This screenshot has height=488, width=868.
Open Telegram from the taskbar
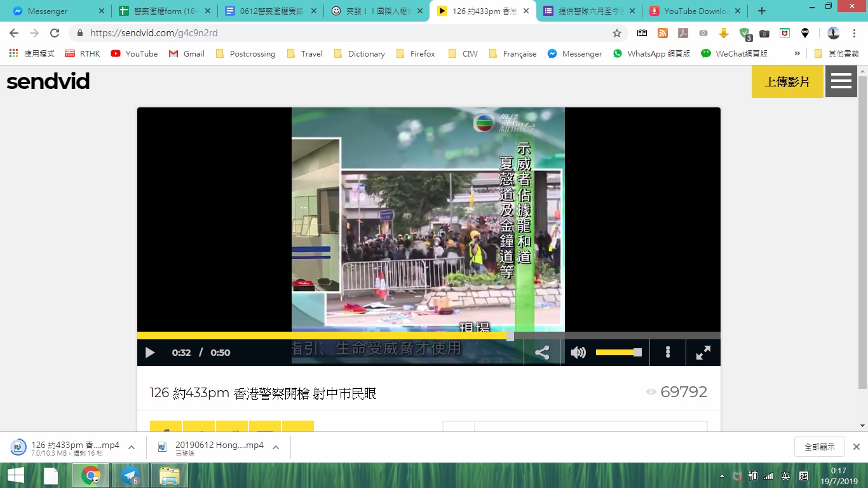click(x=130, y=475)
